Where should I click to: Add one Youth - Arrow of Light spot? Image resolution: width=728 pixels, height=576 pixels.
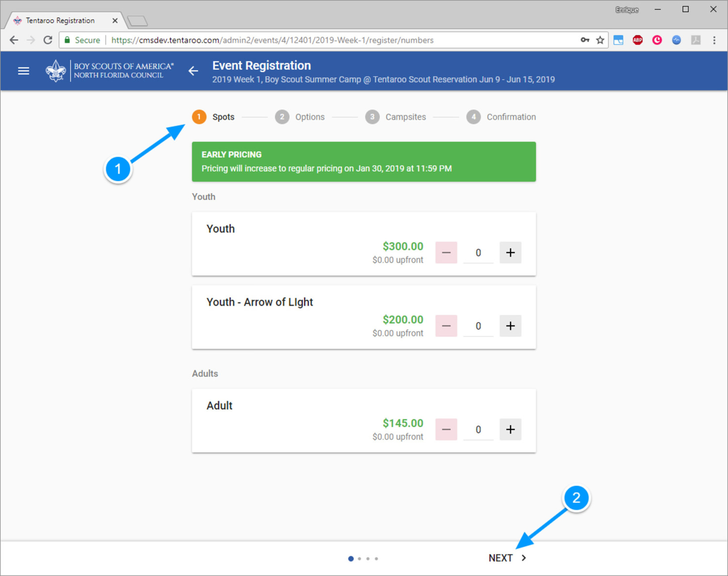pyautogui.click(x=510, y=326)
